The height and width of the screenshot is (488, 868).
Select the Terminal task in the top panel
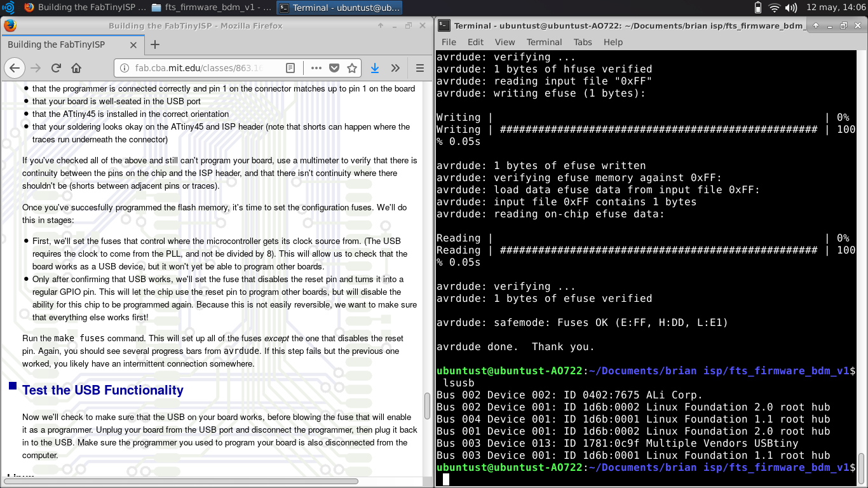tap(340, 8)
